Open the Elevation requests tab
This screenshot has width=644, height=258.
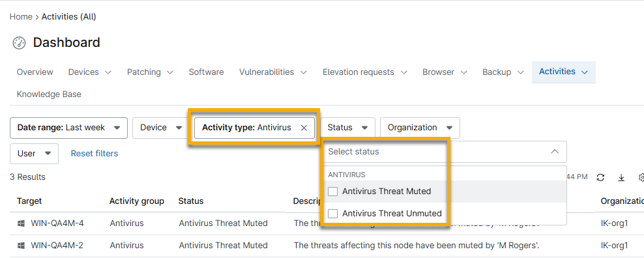coord(365,72)
